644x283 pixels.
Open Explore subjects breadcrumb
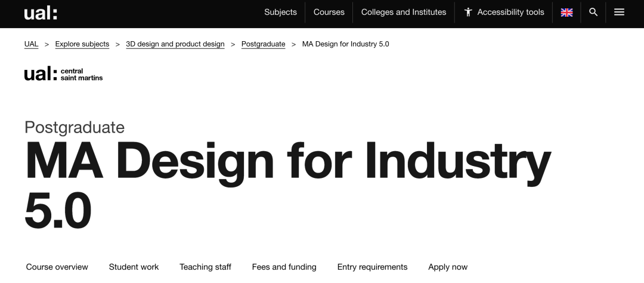[x=82, y=44]
